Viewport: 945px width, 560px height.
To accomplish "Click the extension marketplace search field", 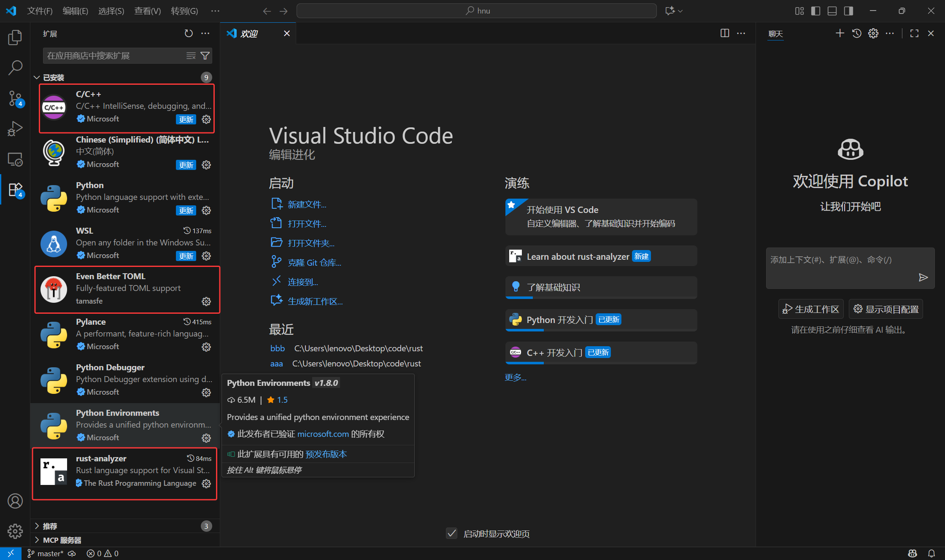I will (x=114, y=56).
